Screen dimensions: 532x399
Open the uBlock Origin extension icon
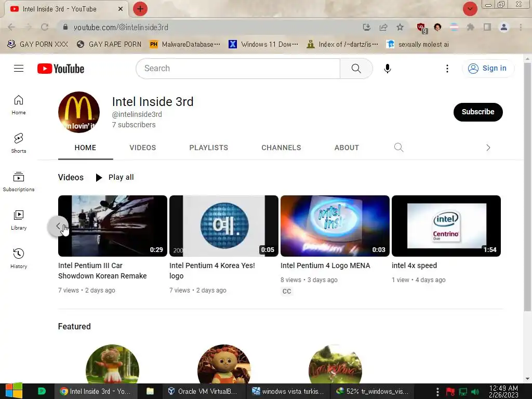point(421,28)
